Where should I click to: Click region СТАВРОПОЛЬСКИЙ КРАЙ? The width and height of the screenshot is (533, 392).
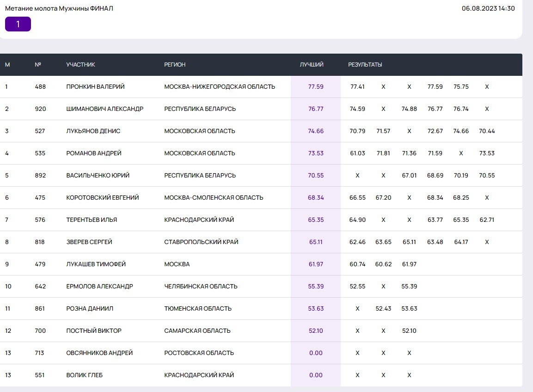click(201, 242)
